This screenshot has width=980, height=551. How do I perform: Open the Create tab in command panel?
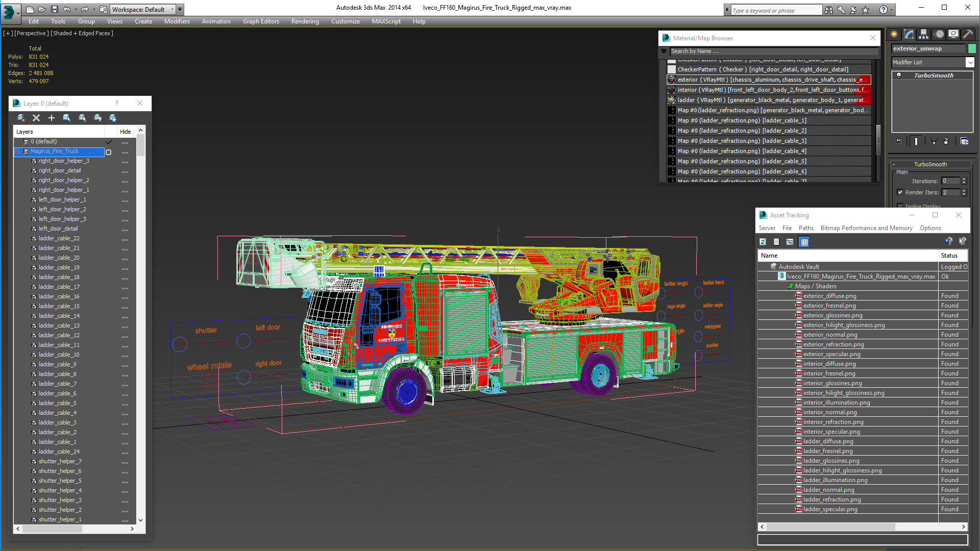tap(894, 34)
